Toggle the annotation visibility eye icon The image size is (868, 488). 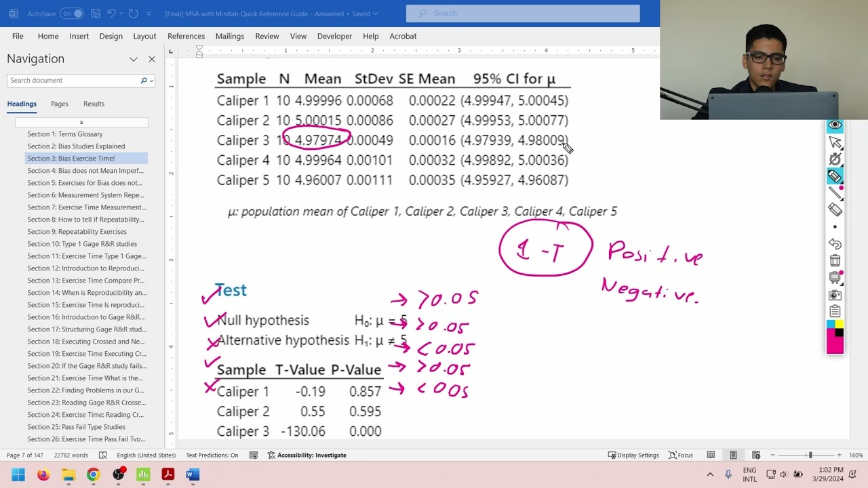835,125
